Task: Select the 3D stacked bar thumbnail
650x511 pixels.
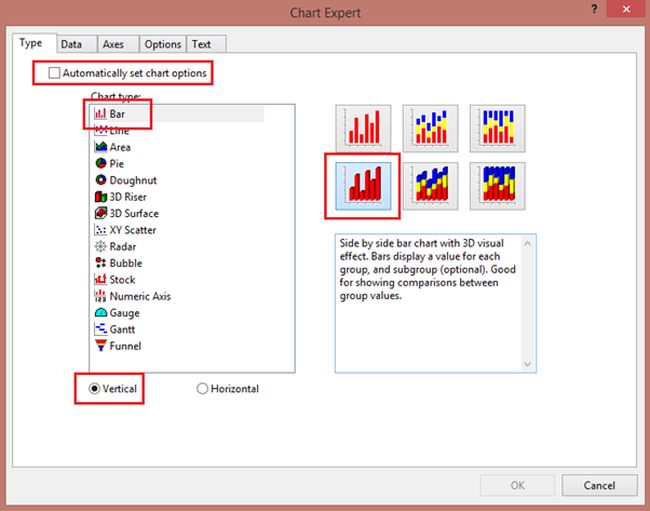Action: 430,186
